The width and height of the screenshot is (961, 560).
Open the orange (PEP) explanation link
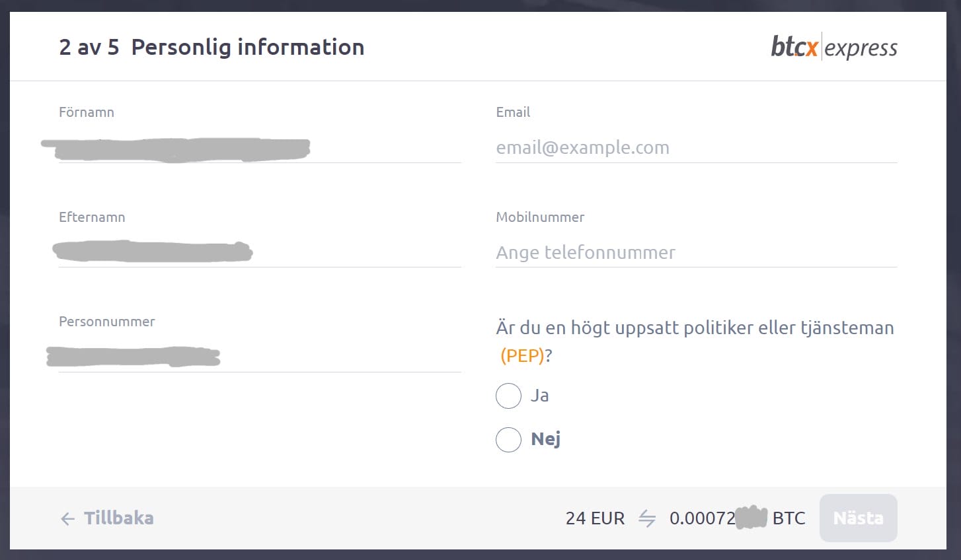point(522,356)
